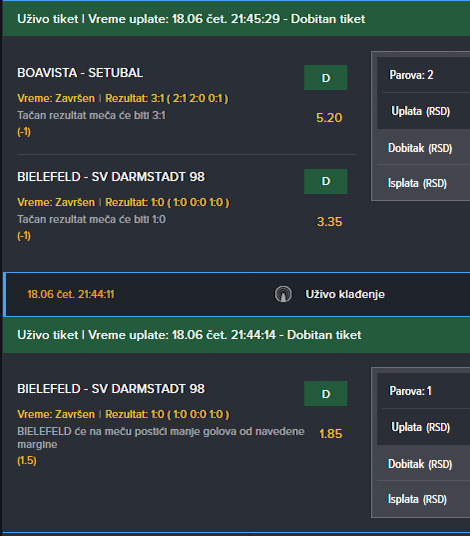The height and width of the screenshot is (536, 470).
Task: Click the bet description mentioning navedene margine
Action: tap(161, 438)
